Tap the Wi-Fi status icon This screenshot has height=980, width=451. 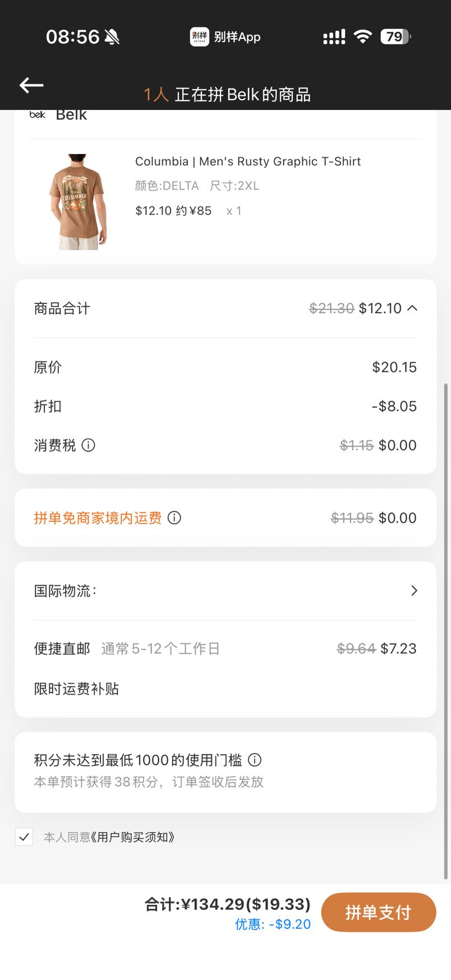tap(363, 37)
